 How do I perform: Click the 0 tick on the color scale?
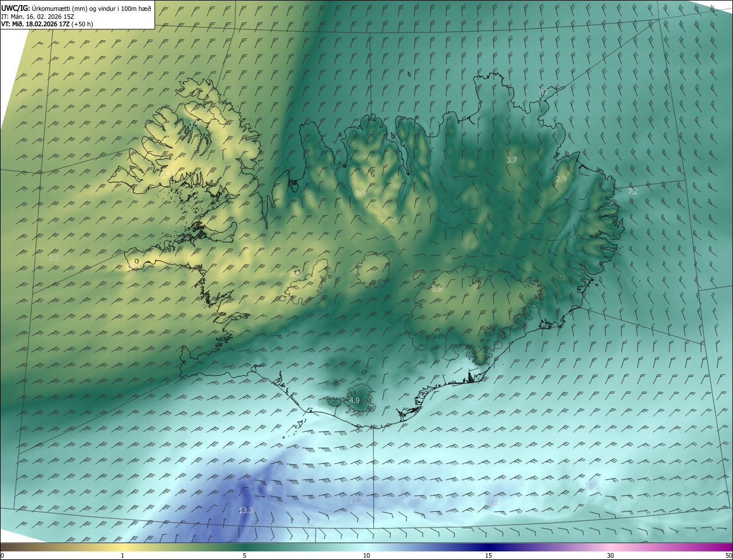point(2,555)
